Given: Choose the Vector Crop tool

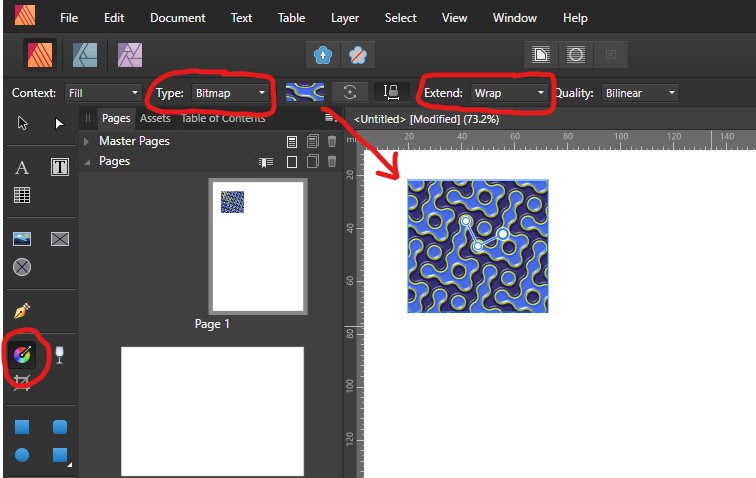Looking at the screenshot, I should click(22, 382).
